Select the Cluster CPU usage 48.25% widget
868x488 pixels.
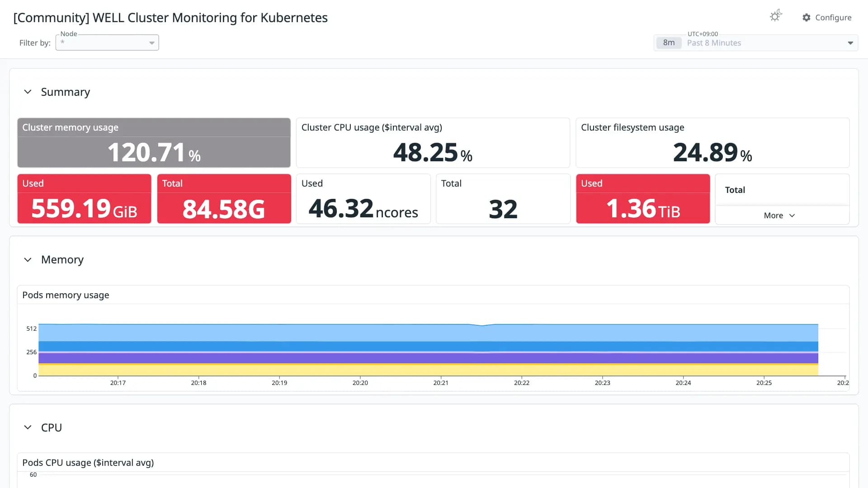[x=433, y=143]
